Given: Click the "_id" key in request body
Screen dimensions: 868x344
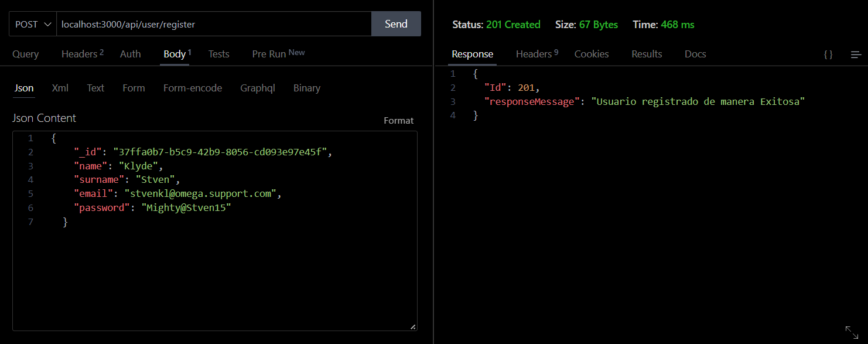Looking at the screenshot, I should (88, 152).
